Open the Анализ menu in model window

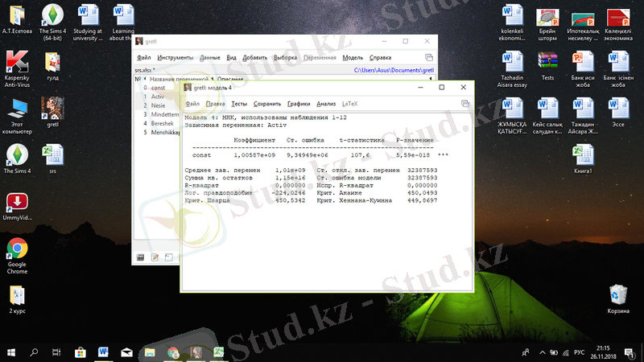326,104
